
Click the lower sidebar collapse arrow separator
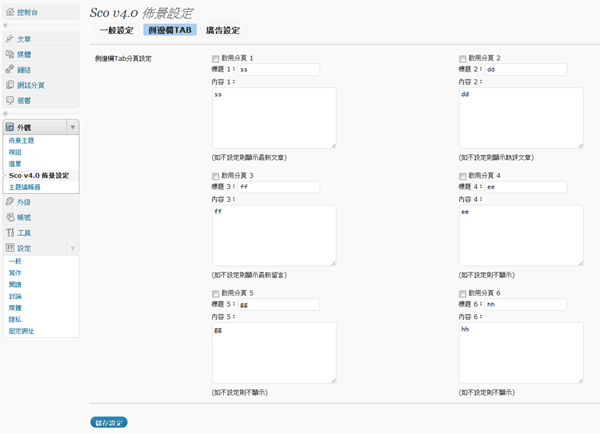pos(5,113)
